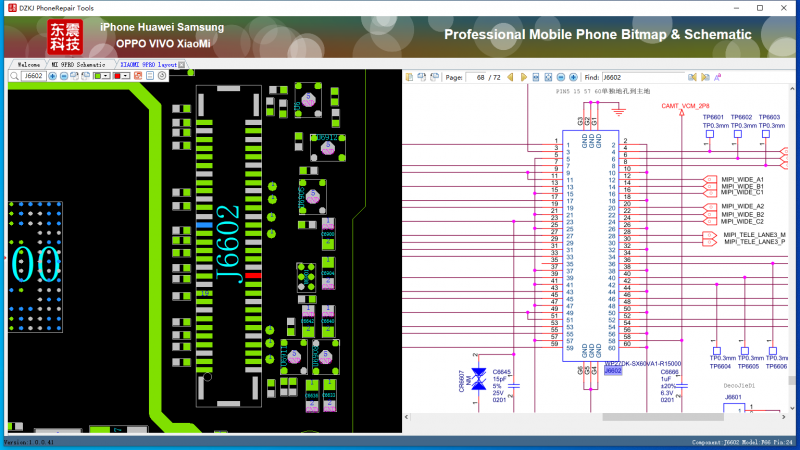The image size is (800, 450).
Task: Go to previous schematic page arrow
Action: coord(510,77)
